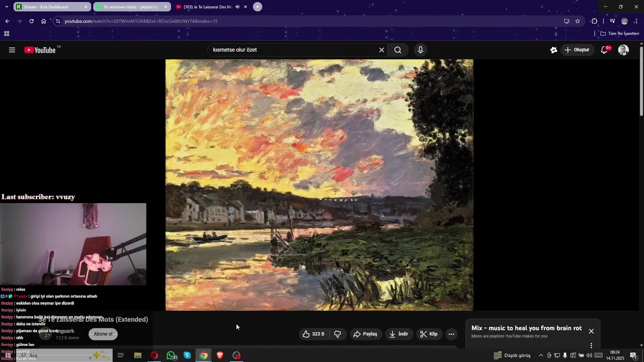
Task: Click the address bar URL
Action: point(141,21)
